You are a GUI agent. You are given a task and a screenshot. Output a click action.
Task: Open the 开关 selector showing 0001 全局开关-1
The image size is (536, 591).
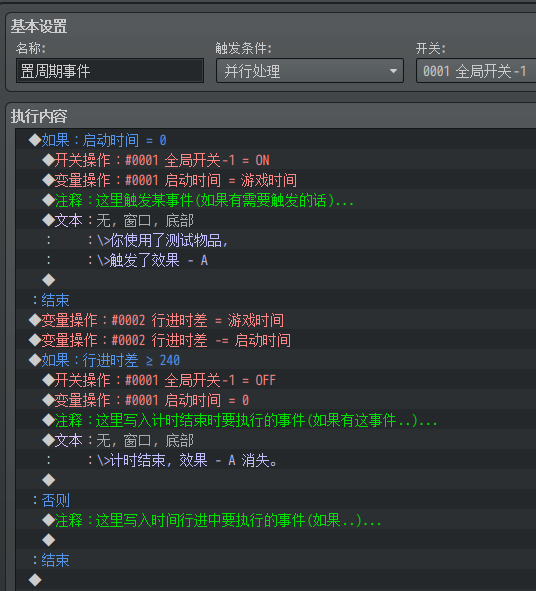pyautogui.click(x=476, y=70)
